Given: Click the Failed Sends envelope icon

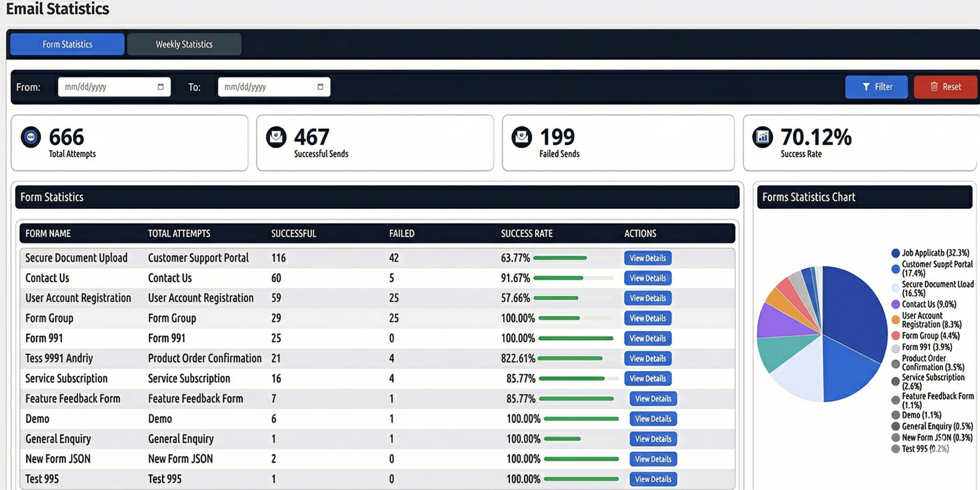Looking at the screenshot, I should pyautogui.click(x=522, y=137).
